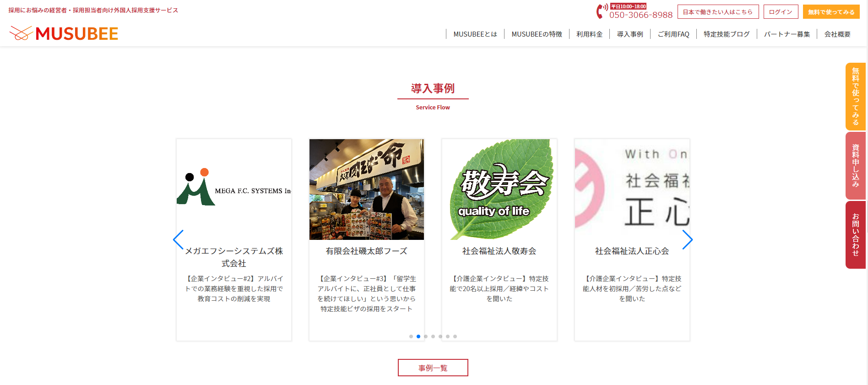Click the 日本で働きたい人はこちら button
The height and width of the screenshot is (385, 868).
click(718, 12)
